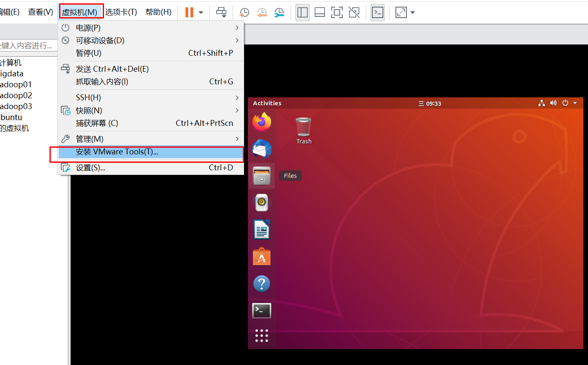This screenshot has width=588, height=365.
Task: Expand the 可移动设备(D) submenu
Action: (x=151, y=41)
